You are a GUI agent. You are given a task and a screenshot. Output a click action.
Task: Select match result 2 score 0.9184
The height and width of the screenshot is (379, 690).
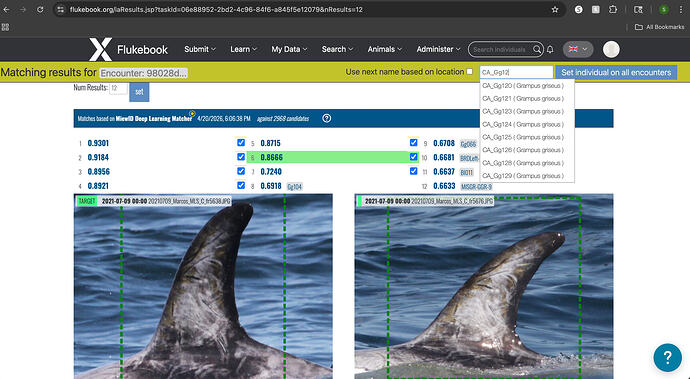coord(98,157)
